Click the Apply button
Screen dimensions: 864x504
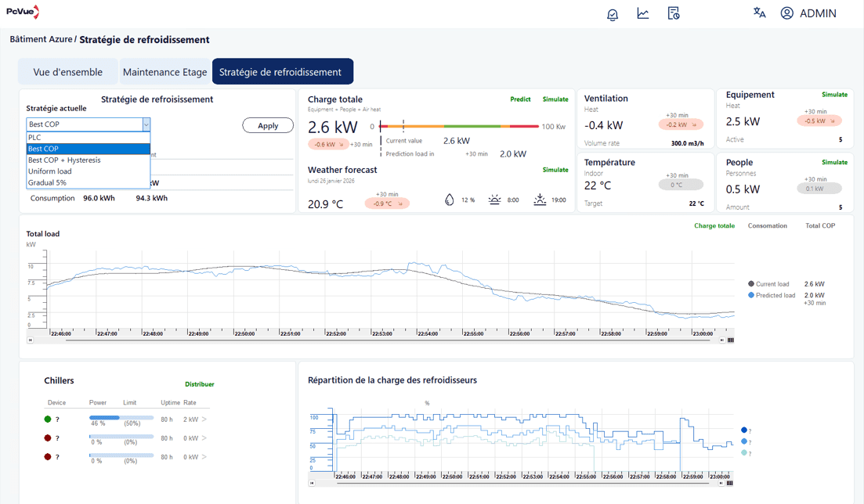coord(268,125)
